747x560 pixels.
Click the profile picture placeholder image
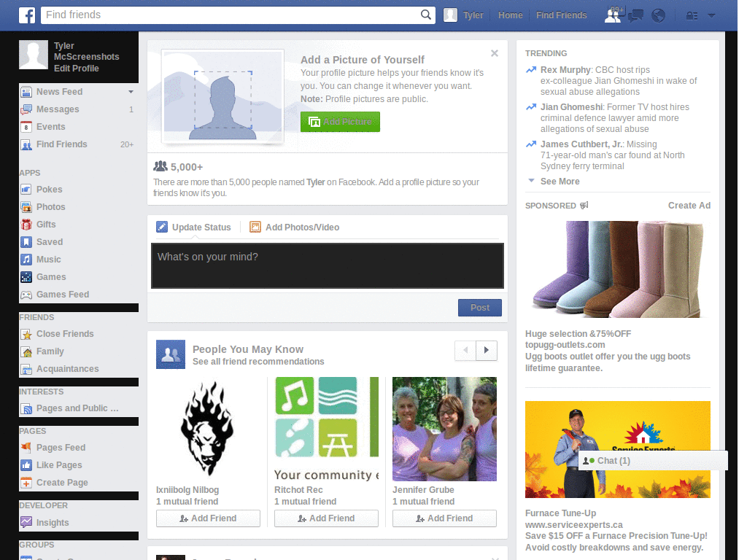pyautogui.click(x=223, y=97)
